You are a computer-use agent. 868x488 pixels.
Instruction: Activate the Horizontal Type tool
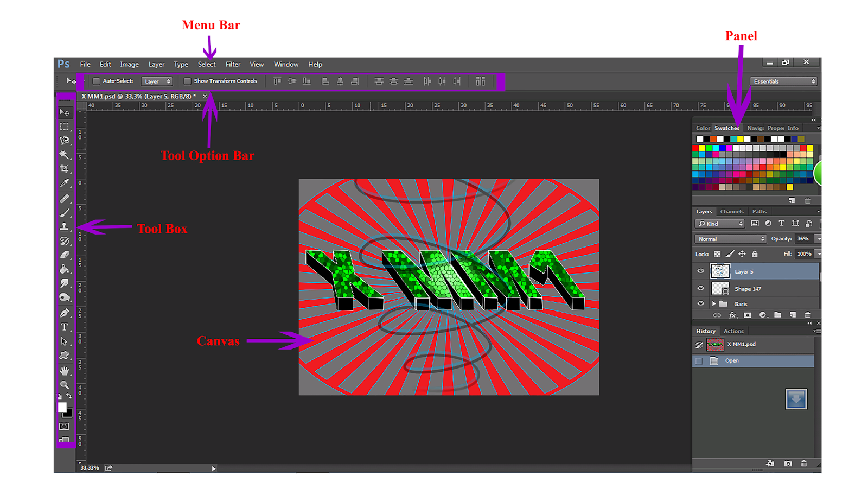65,327
